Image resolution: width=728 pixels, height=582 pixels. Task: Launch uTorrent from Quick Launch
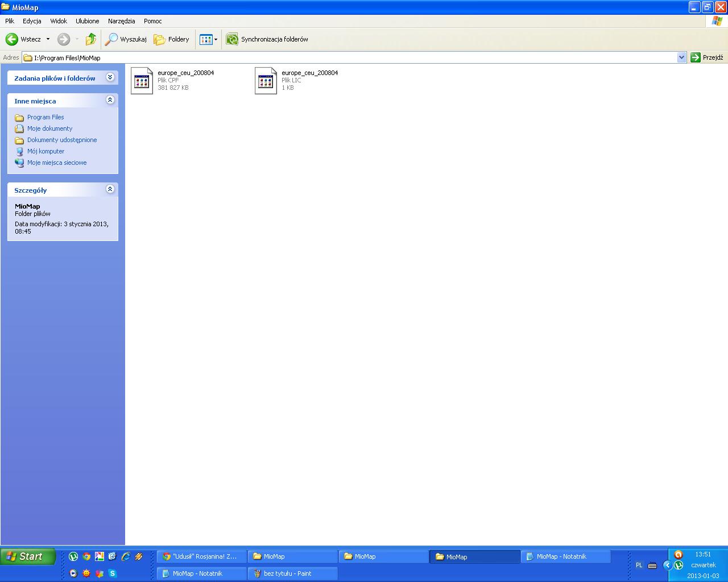click(73, 556)
